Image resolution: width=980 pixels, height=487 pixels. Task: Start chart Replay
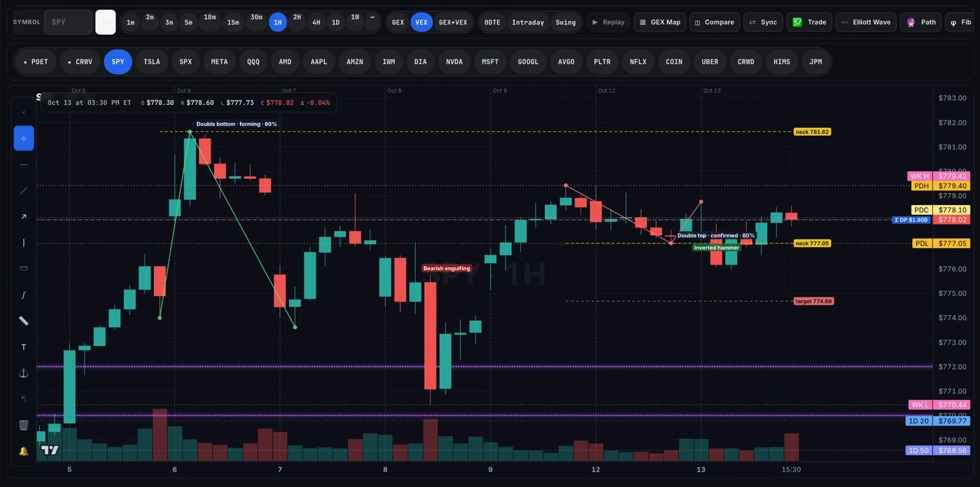[608, 22]
